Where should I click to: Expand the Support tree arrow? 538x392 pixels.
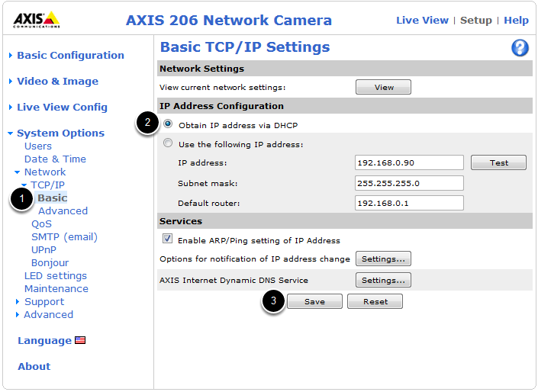tap(18, 301)
